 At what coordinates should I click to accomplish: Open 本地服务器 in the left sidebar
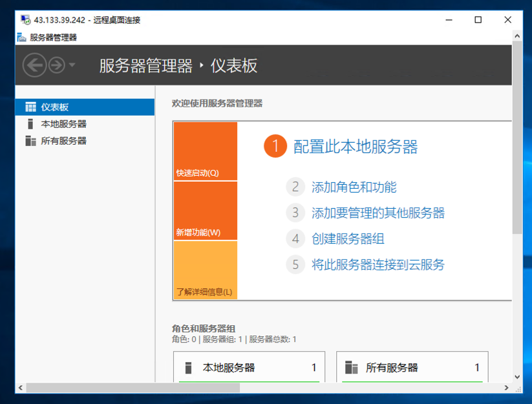[x=63, y=124]
